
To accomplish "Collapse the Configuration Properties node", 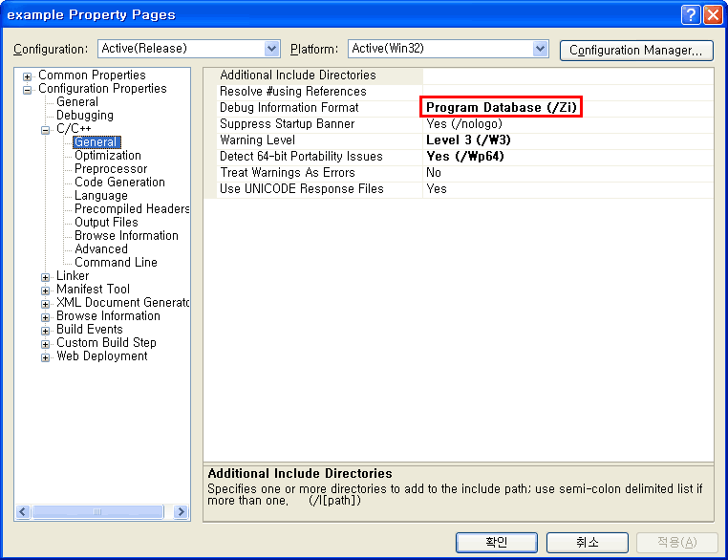I will (x=28, y=90).
